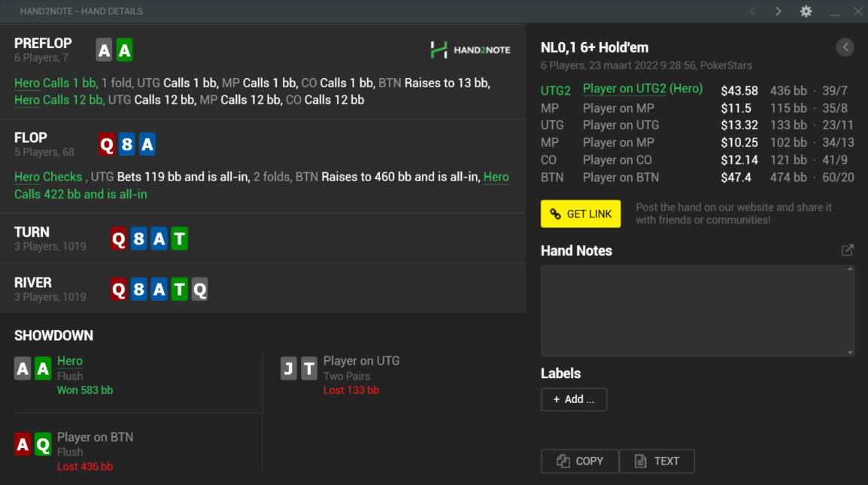Collapse the side panel with round chevron button
This screenshot has width=868, height=485.
point(845,47)
